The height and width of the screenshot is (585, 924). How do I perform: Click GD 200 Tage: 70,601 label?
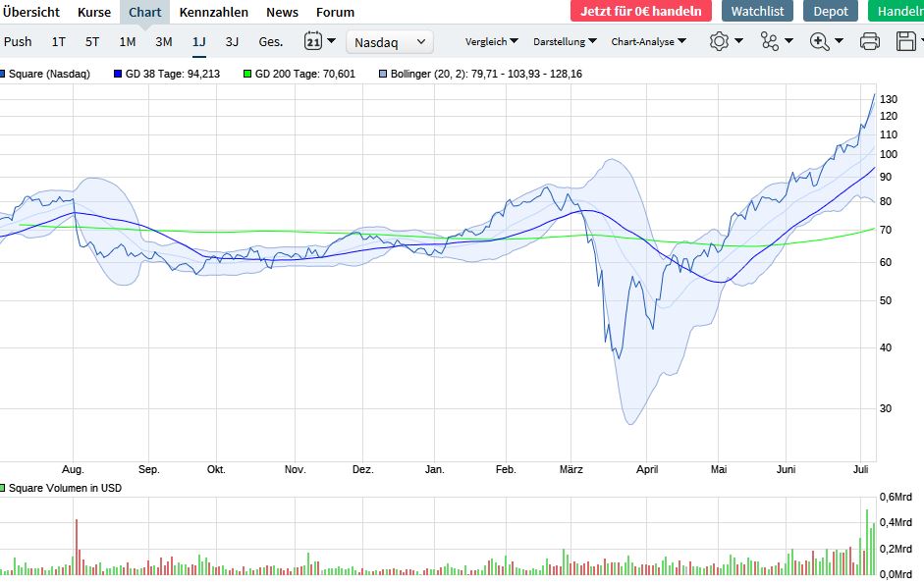[x=305, y=74]
